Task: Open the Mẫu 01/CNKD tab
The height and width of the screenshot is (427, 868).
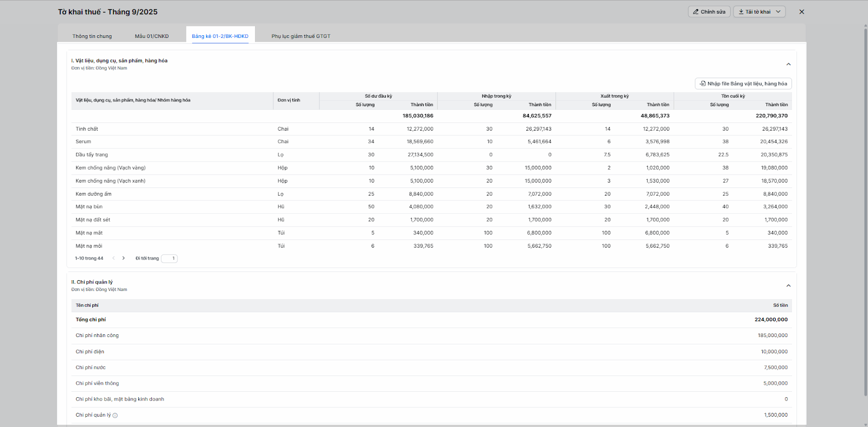Action: (x=152, y=36)
